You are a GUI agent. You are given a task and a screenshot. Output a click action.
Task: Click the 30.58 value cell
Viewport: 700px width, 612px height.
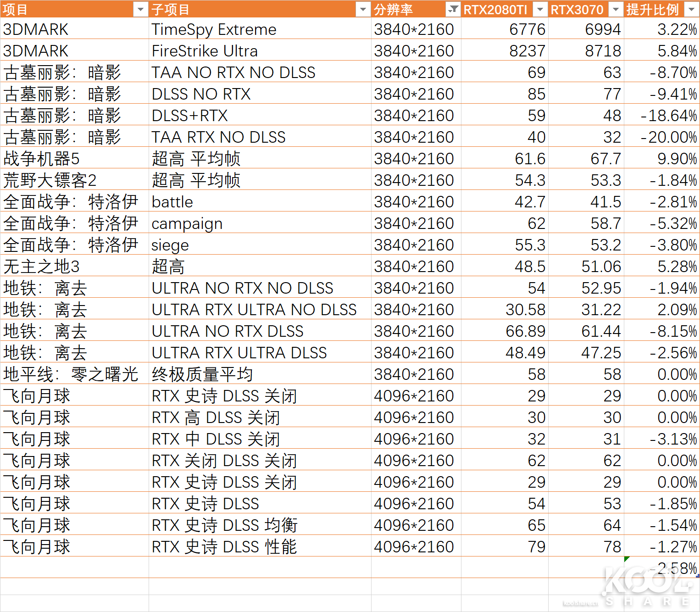tap(505, 309)
